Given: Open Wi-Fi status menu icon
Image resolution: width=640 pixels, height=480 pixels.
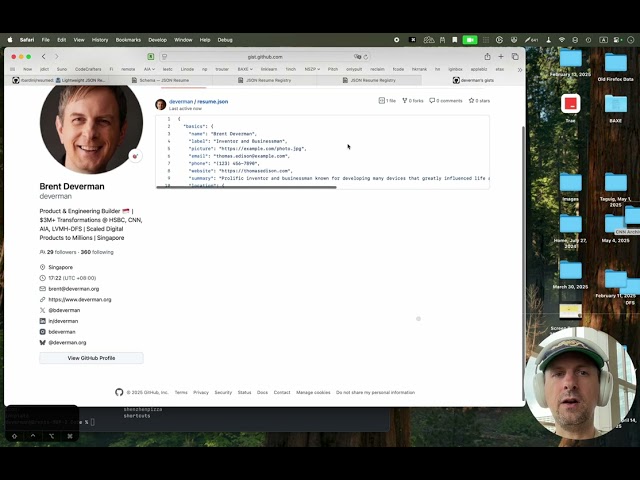Looking at the screenshot, I should [562, 40].
